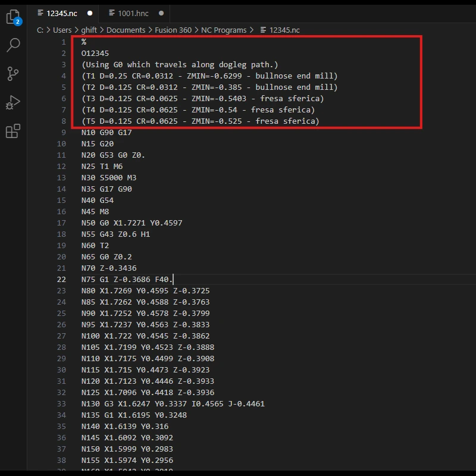This screenshot has height=476, width=476.
Task: Click the C: drive breadcrumb
Action: pyautogui.click(x=40, y=30)
